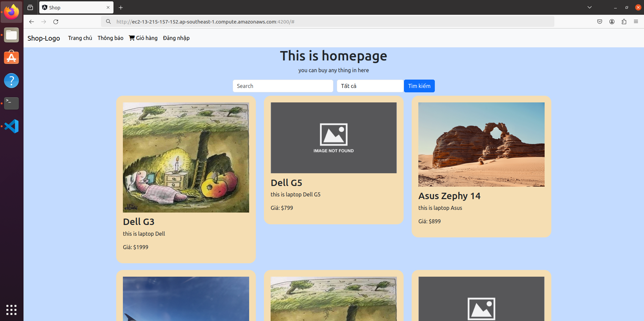
Task: Open Help icon in the dock
Action: pyautogui.click(x=11, y=81)
